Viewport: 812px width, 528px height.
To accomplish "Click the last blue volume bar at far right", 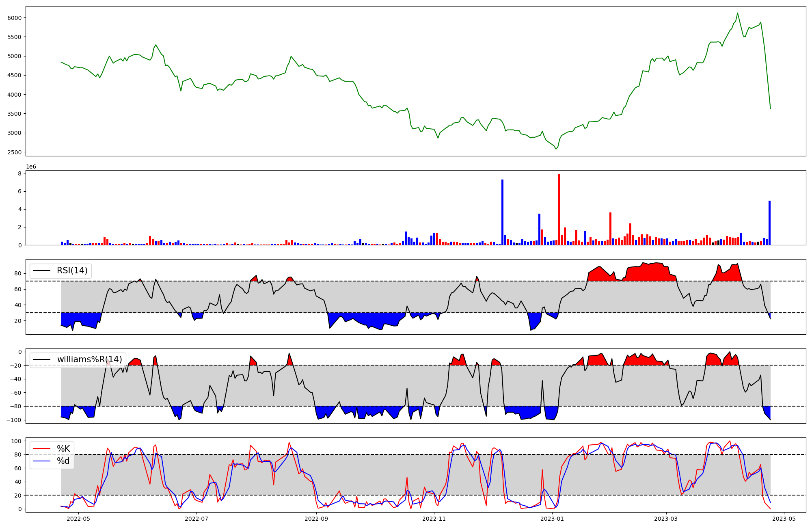I will point(769,223).
